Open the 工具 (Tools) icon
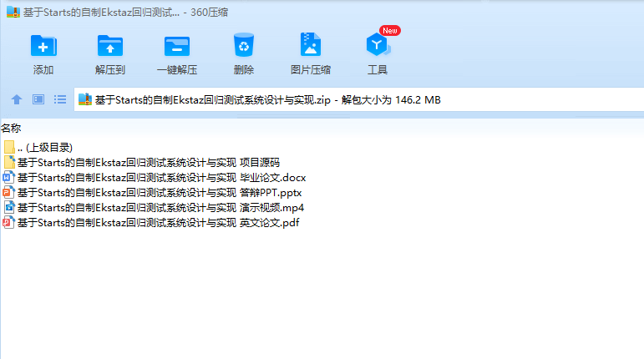The image size is (644, 359). point(377,44)
